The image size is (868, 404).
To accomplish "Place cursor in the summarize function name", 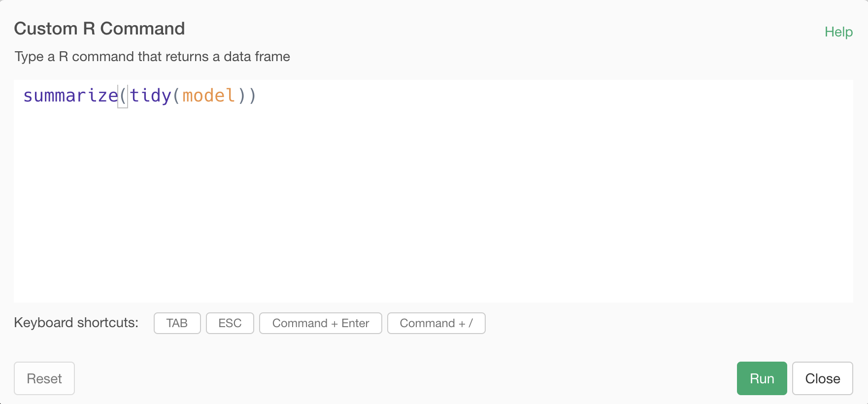I will tap(70, 96).
